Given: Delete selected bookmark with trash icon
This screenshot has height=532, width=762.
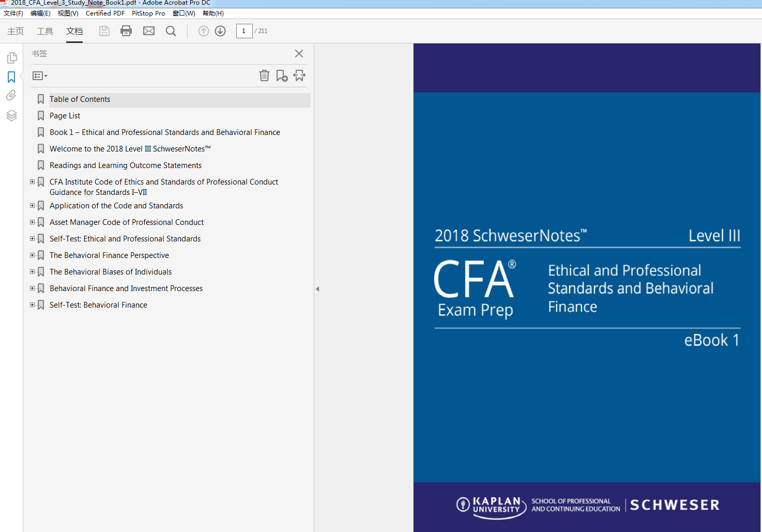Looking at the screenshot, I should (264, 75).
